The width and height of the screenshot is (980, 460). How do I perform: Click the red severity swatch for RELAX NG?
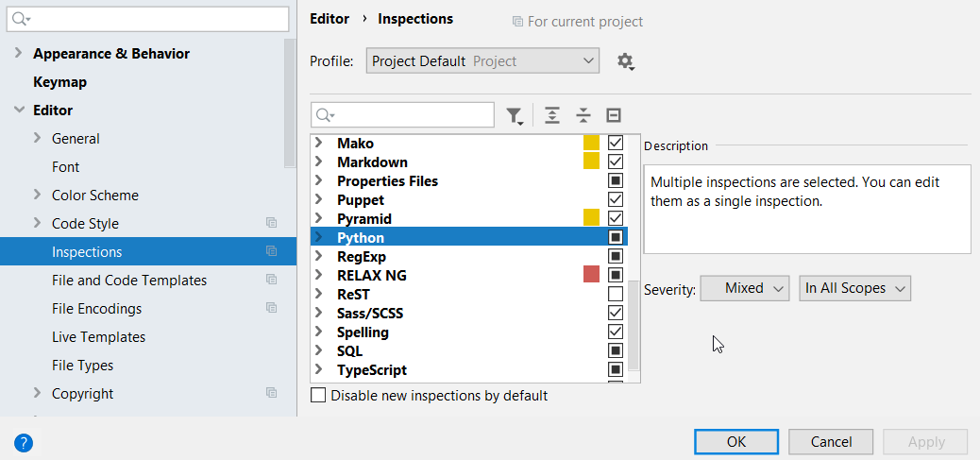coord(592,275)
